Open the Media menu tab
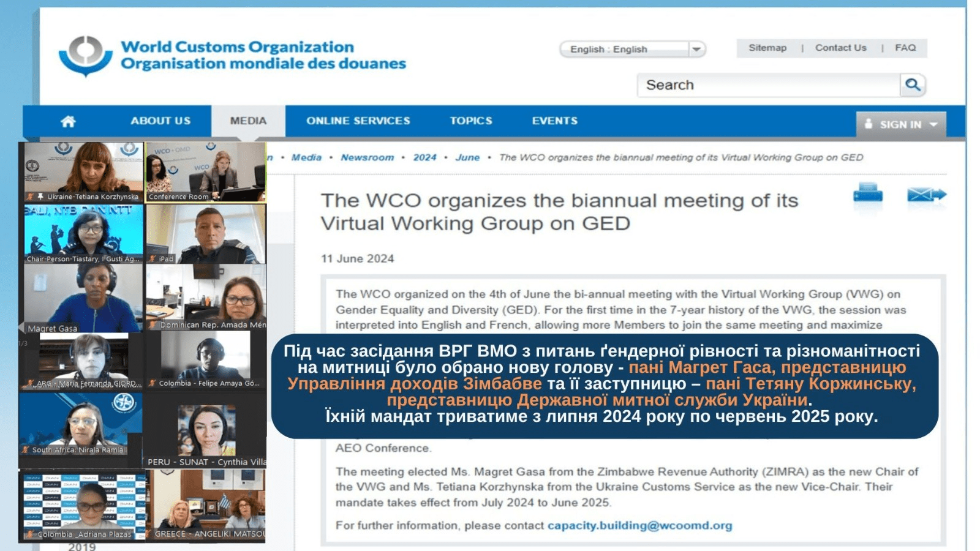The width and height of the screenshot is (980, 551). pyautogui.click(x=248, y=121)
